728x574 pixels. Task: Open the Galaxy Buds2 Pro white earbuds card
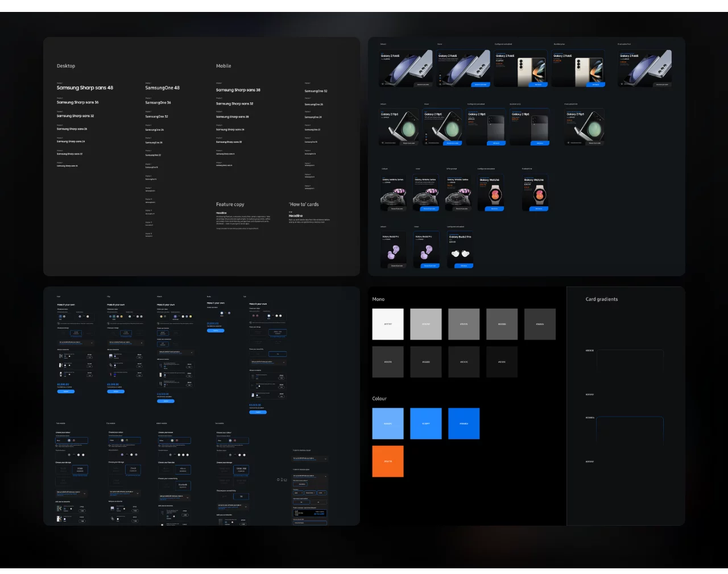460,249
